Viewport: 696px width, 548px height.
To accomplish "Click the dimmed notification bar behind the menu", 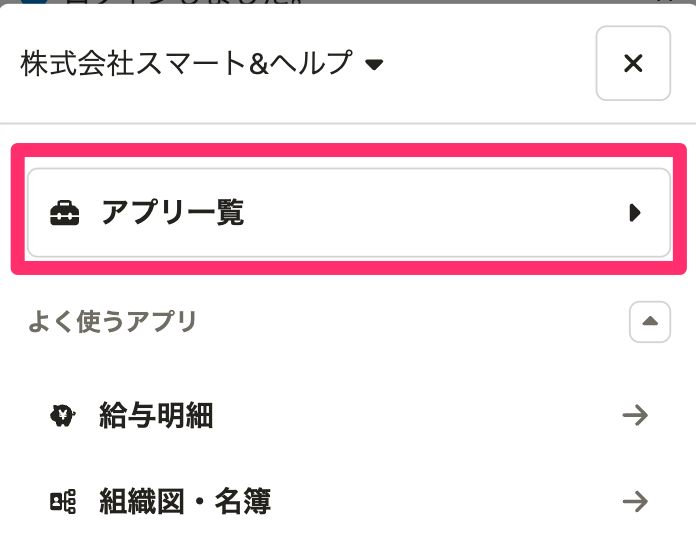I will [x=348, y=2].
